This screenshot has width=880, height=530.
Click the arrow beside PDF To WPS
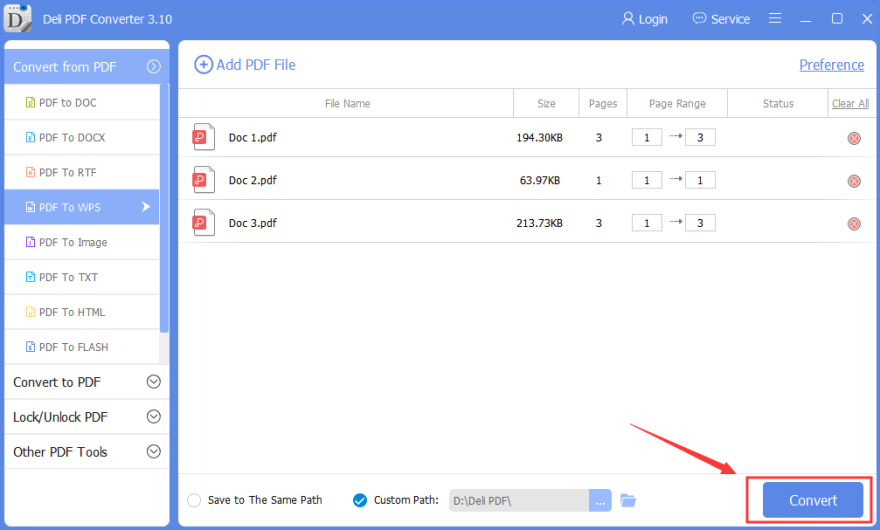pos(146,207)
